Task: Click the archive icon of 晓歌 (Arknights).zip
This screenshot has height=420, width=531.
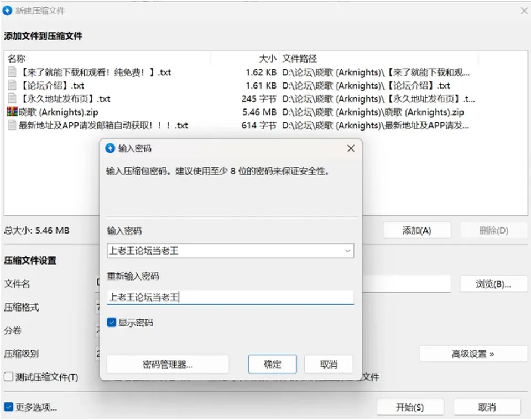Action: click(x=12, y=112)
